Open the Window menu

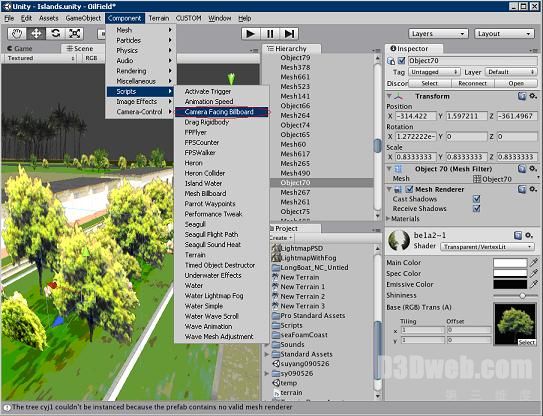pos(220,18)
